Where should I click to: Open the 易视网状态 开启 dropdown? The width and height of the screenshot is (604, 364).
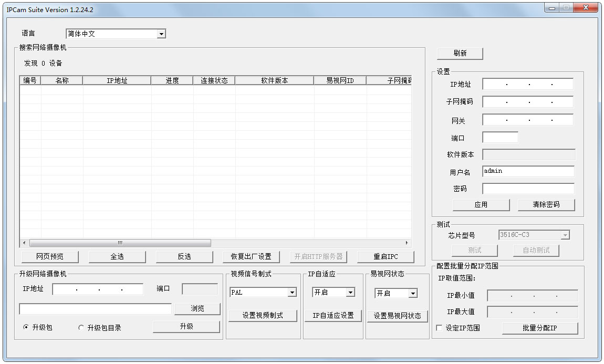[412, 292]
